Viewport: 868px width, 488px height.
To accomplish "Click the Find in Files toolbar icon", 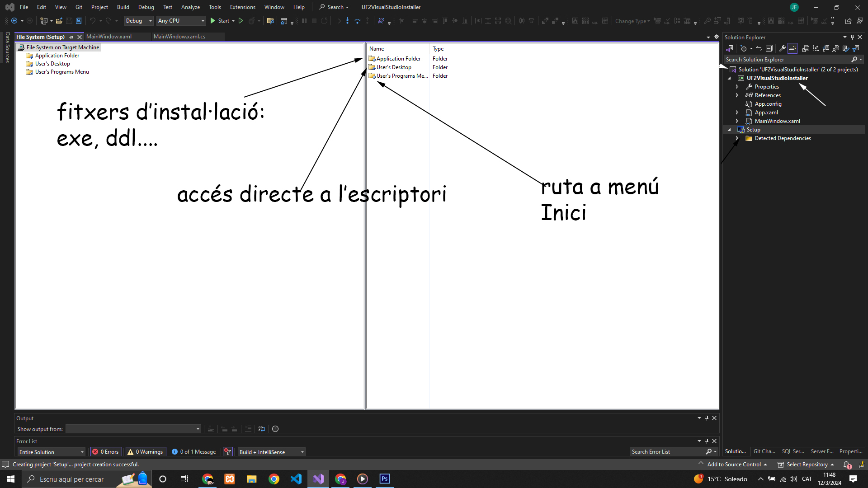I will click(x=270, y=21).
